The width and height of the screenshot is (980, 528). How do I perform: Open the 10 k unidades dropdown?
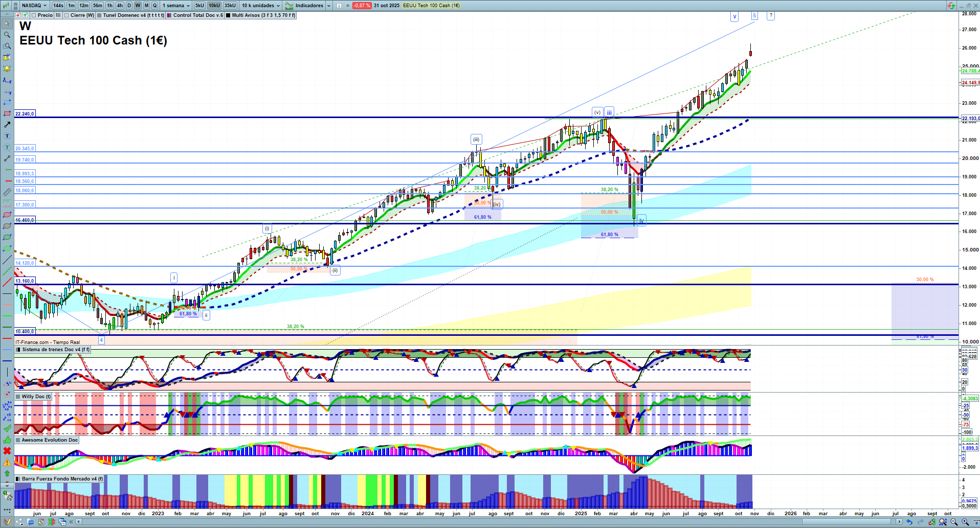tap(261, 6)
